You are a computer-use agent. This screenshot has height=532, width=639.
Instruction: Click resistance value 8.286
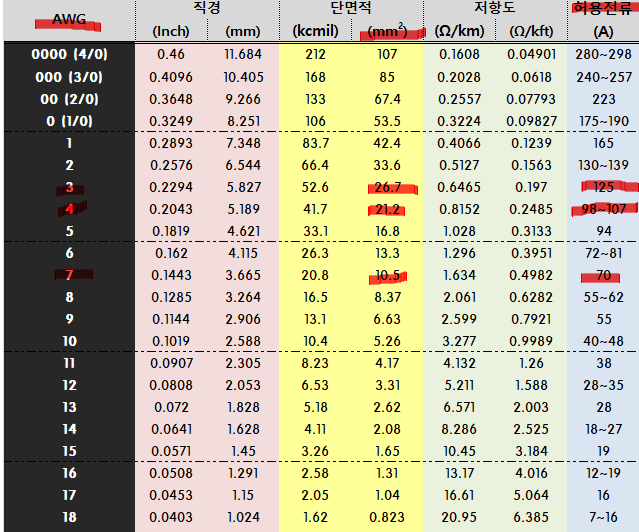(459, 429)
